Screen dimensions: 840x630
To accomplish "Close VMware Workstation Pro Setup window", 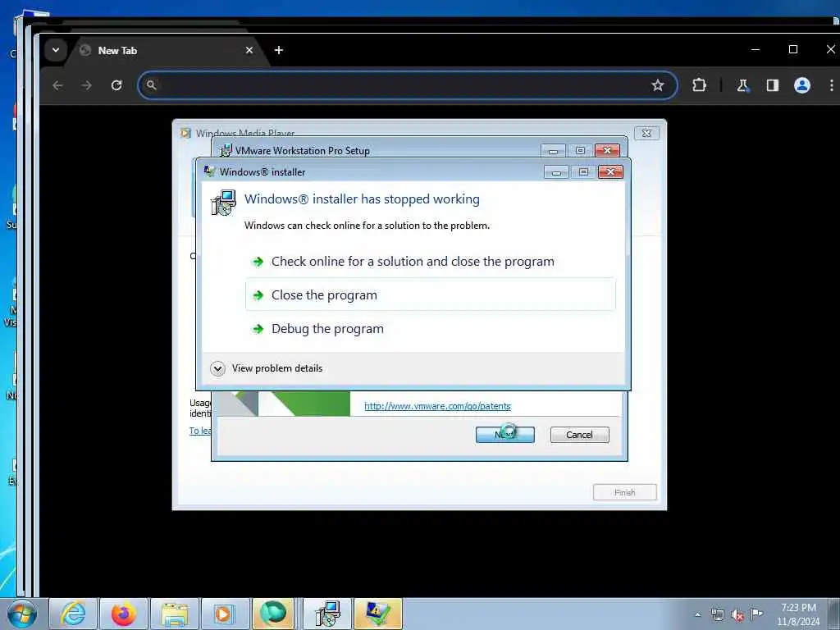I will click(x=607, y=150).
